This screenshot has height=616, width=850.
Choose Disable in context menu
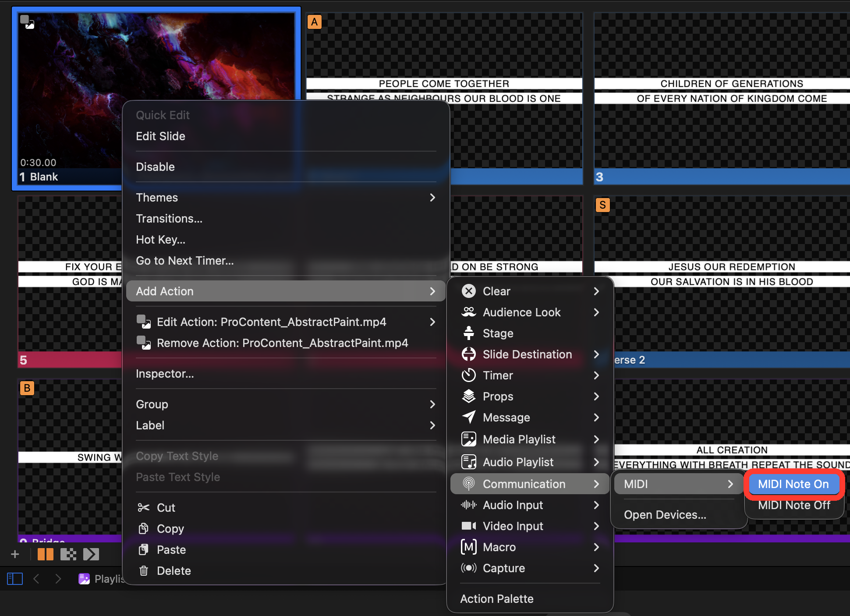coord(286,167)
